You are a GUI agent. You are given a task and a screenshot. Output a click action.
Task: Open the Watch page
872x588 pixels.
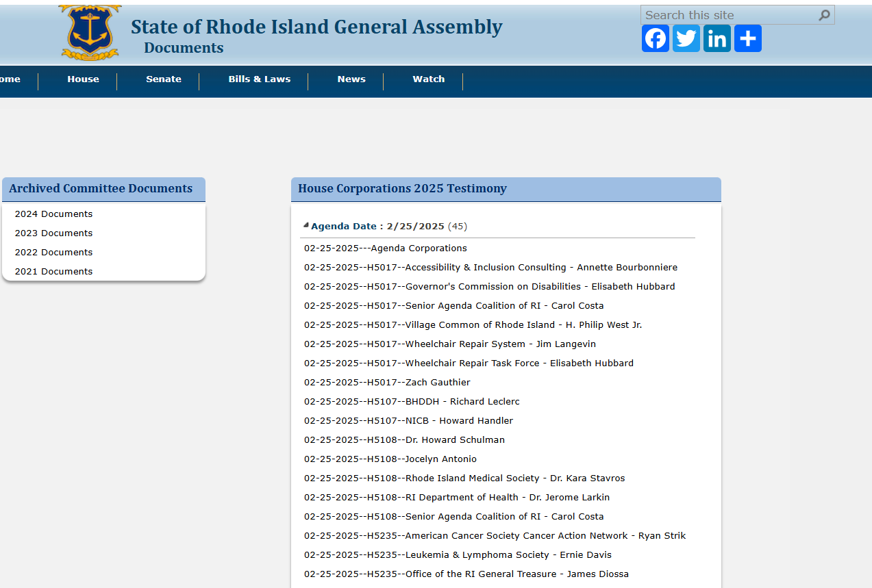coord(428,79)
